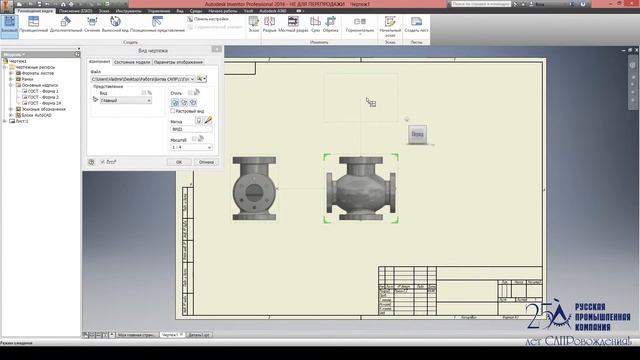Click the search help input field
Viewport: 640px width, 360px height.
coord(480,4)
